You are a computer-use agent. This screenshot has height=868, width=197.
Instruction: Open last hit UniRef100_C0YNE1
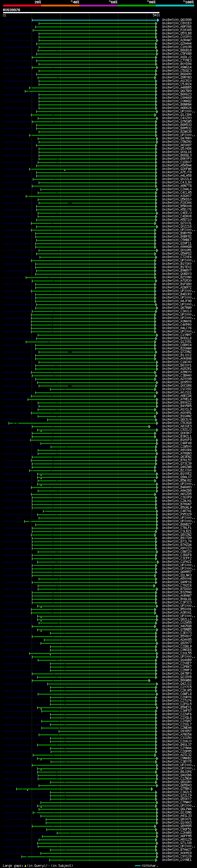click(177, 860)
